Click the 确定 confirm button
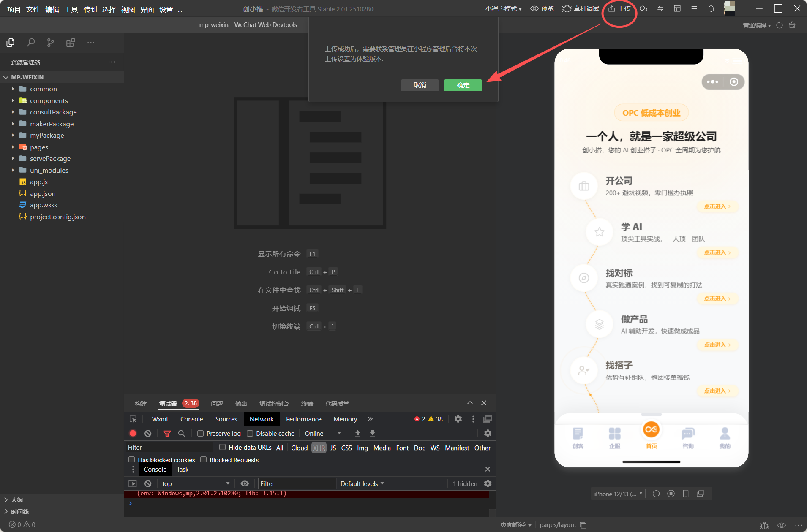This screenshot has width=807, height=532. point(463,85)
